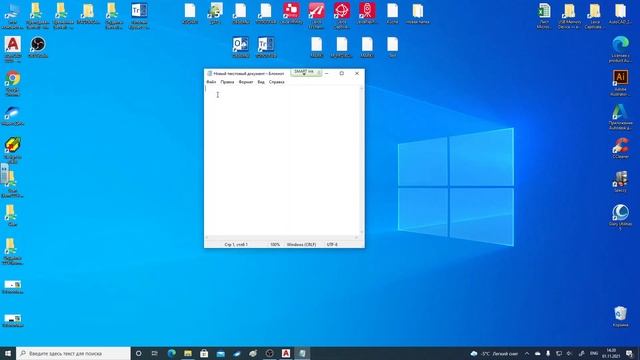Open the weather widget in the taskbar
Image resolution: width=640 pixels, height=360 pixels.
point(494,353)
